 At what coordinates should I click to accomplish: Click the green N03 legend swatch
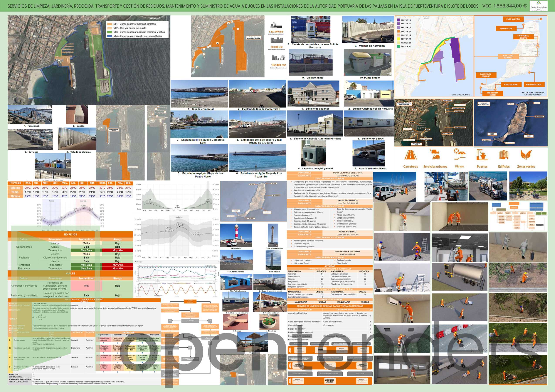tap(109, 32)
